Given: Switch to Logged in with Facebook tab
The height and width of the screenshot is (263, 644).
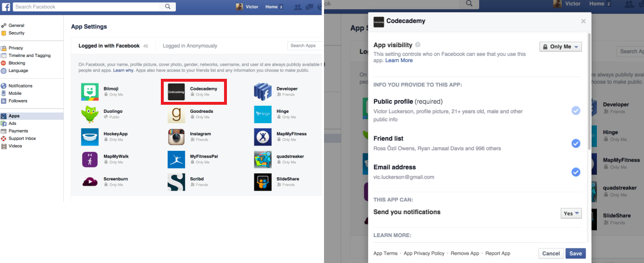Looking at the screenshot, I should (x=109, y=45).
